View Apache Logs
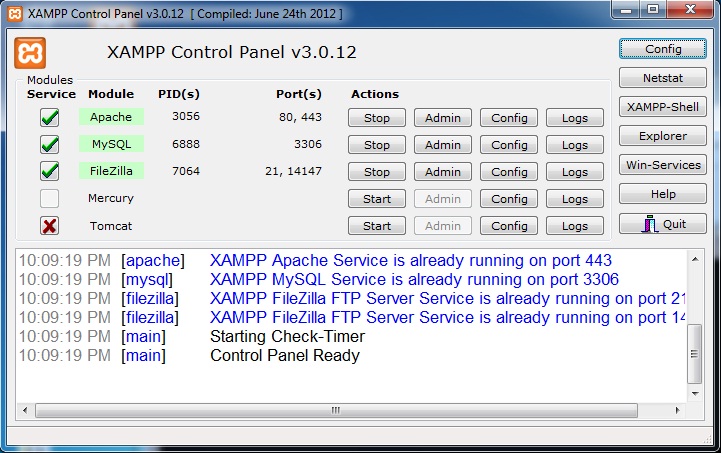721x453 pixels. (x=575, y=118)
